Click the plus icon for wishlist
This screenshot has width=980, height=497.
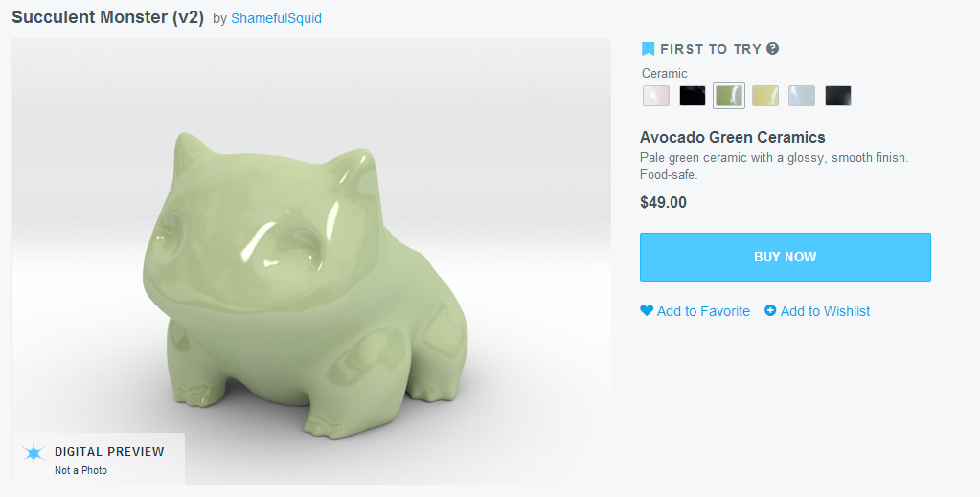tap(770, 310)
